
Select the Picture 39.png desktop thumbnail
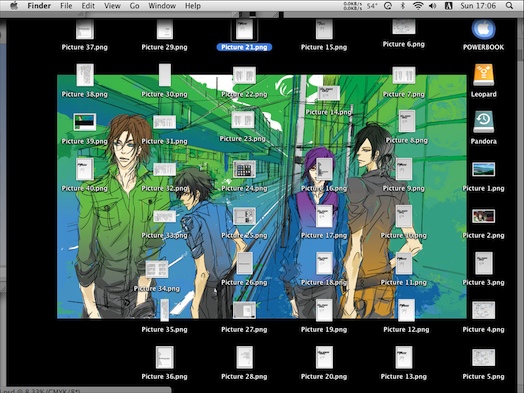pyautogui.click(x=85, y=122)
